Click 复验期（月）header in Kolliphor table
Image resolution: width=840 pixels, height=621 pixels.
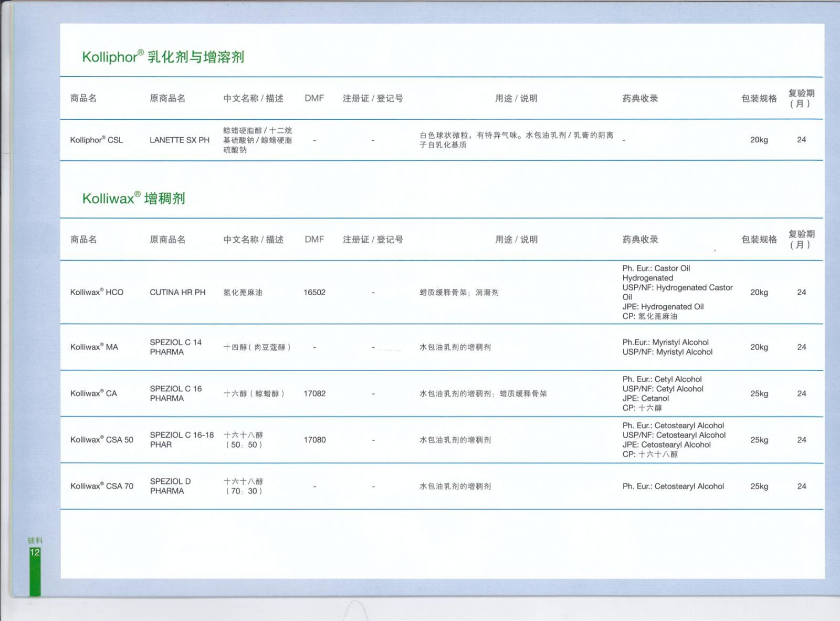802,98
